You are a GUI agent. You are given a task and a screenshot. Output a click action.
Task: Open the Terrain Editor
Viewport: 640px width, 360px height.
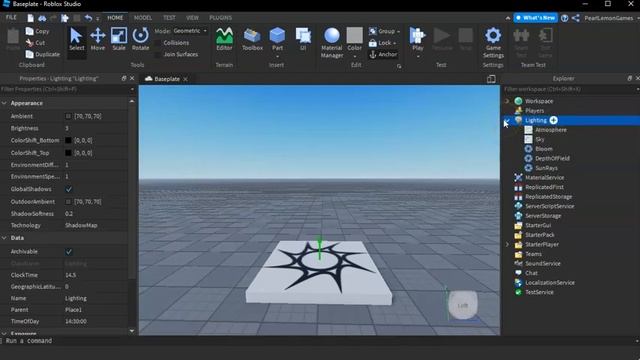pos(224,40)
